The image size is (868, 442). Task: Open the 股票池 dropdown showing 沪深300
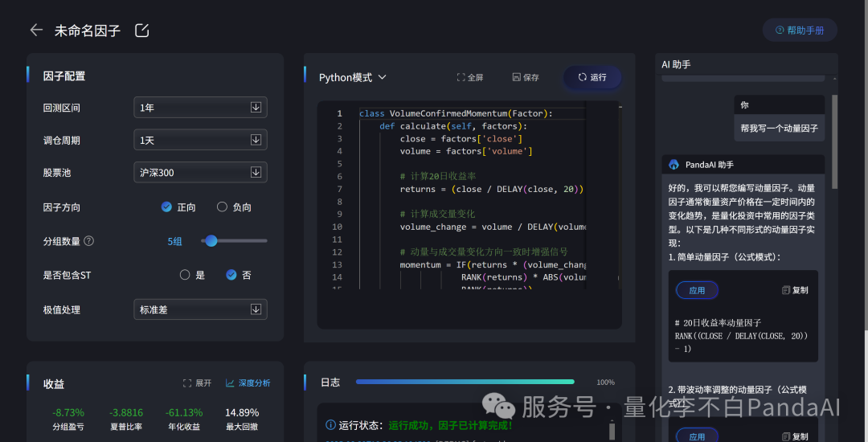200,173
